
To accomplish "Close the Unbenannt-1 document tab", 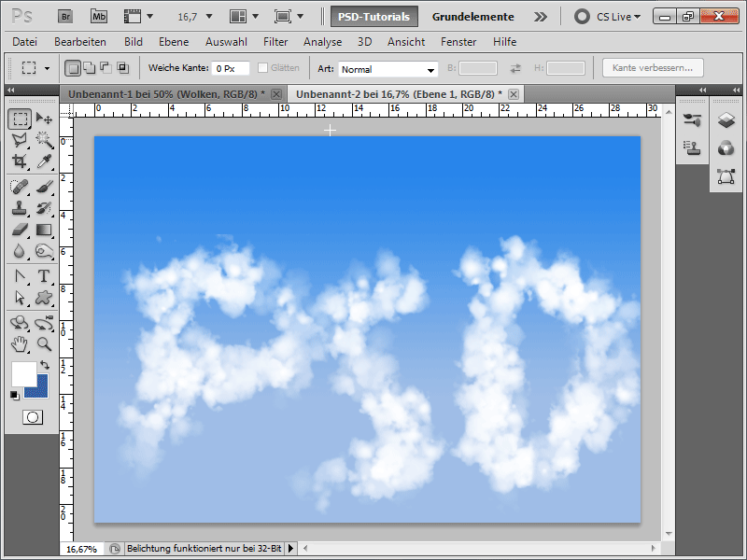I will click(276, 94).
